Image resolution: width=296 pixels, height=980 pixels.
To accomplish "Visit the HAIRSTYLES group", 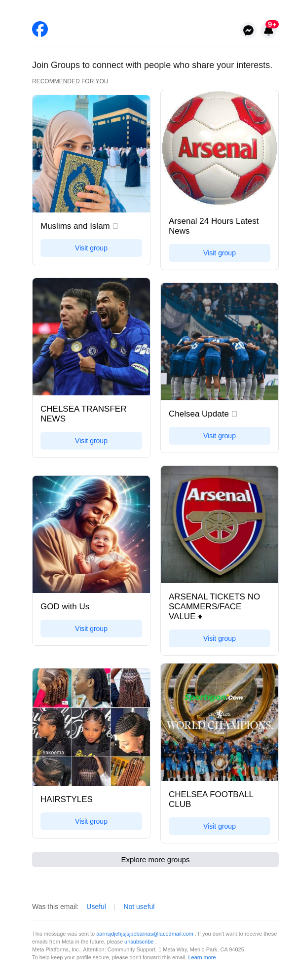I will click(91, 821).
